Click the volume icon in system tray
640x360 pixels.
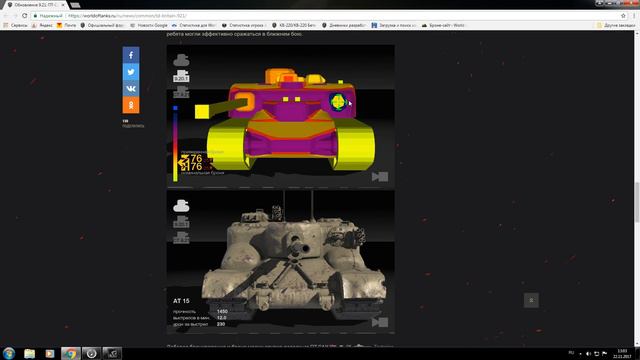[588, 353]
